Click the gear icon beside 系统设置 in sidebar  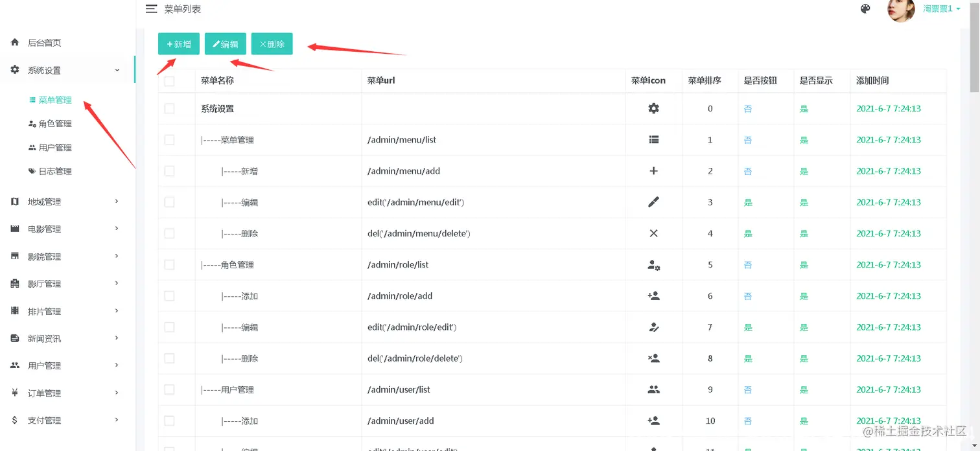(x=15, y=70)
